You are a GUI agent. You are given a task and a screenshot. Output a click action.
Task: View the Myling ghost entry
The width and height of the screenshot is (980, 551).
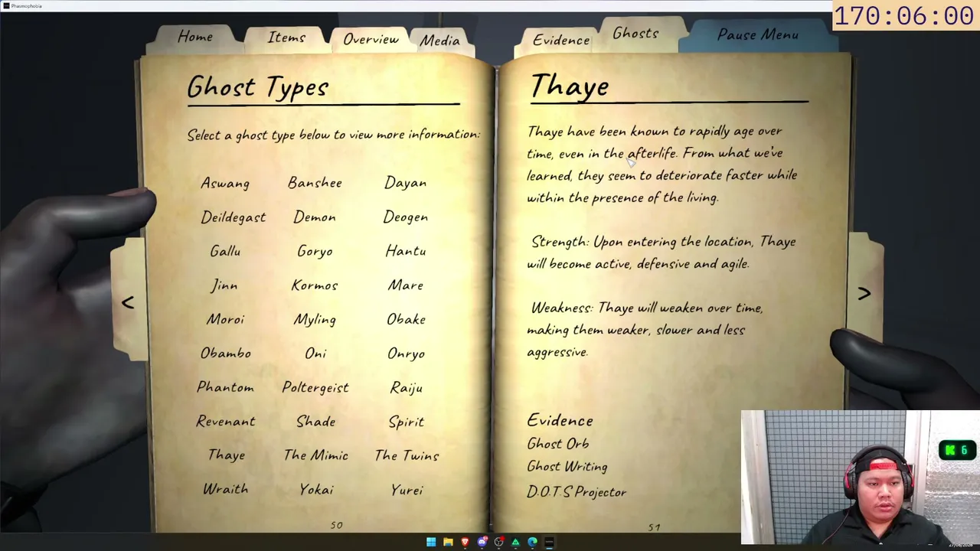click(315, 320)
